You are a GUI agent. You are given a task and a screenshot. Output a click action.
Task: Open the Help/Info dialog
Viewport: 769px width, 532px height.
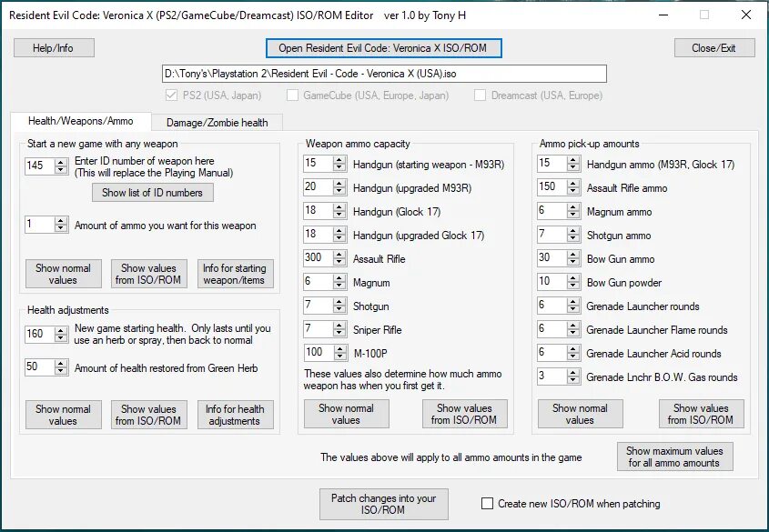coord(54,48)
